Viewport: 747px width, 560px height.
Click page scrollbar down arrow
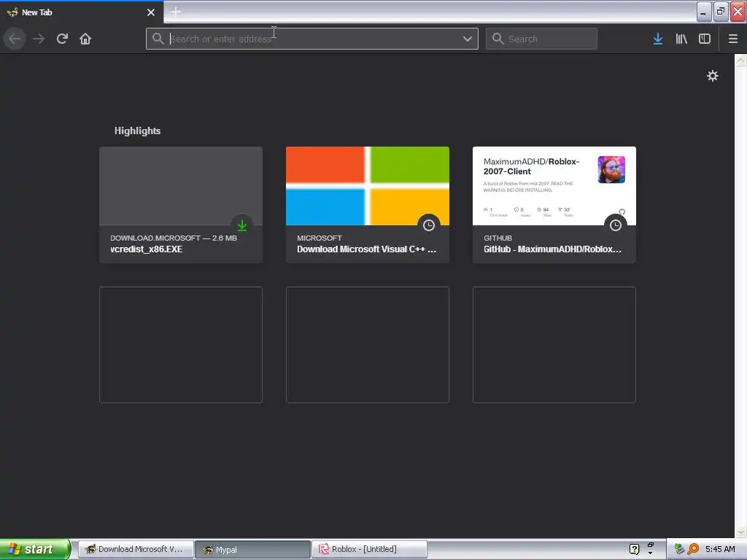(740, 532)
